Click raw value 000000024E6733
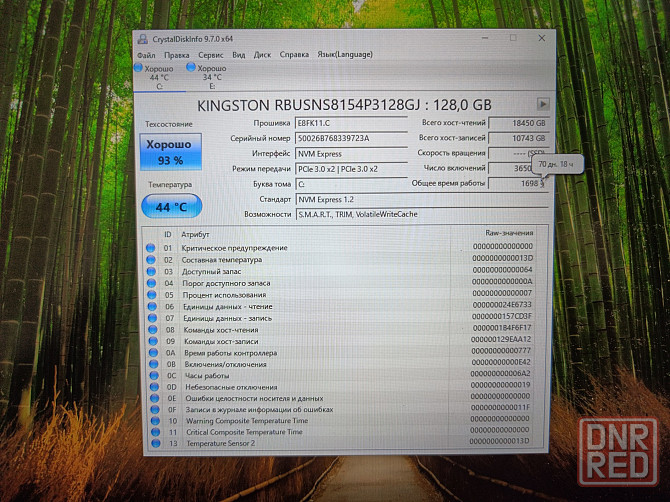 (x=502, y=305)
